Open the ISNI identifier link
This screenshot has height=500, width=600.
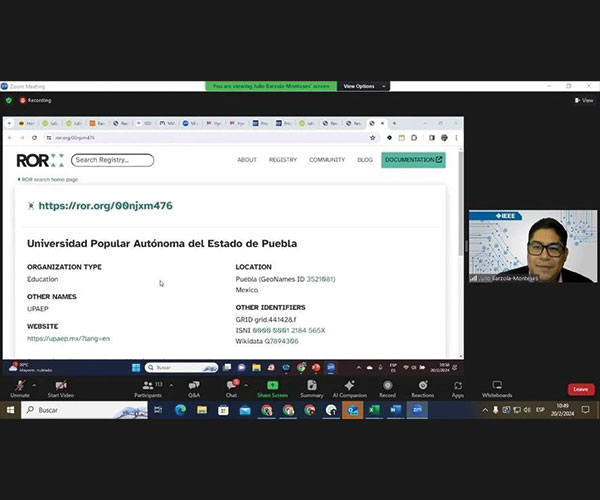click(289, 331)
